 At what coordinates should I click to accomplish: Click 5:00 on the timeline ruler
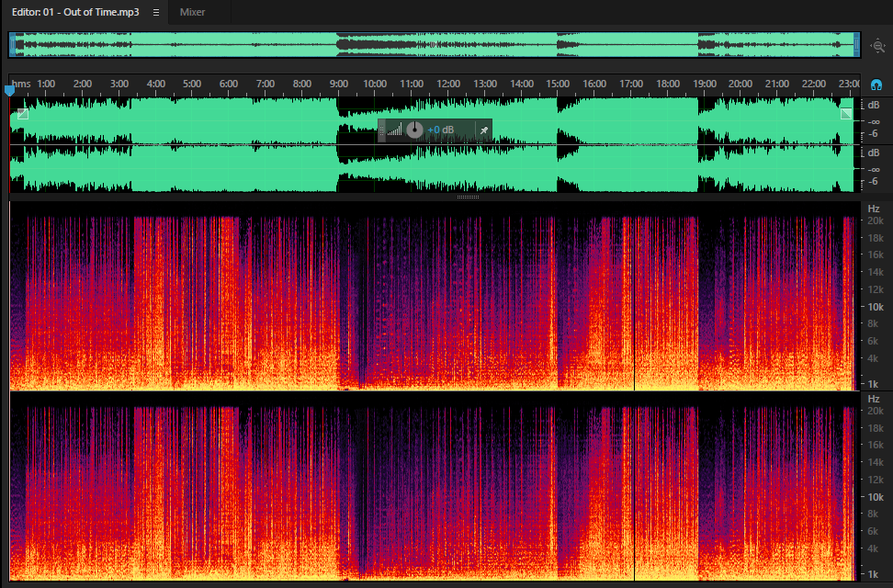192,84
